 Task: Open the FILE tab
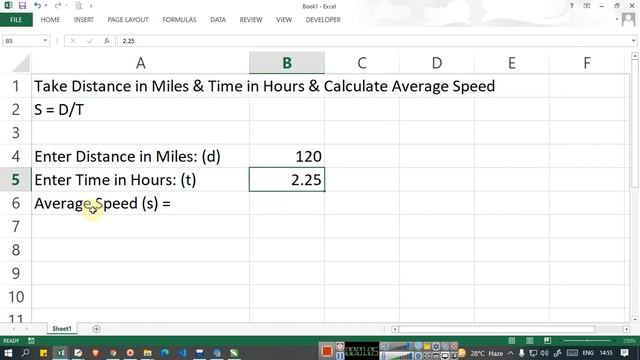click(x=16, y=20)
